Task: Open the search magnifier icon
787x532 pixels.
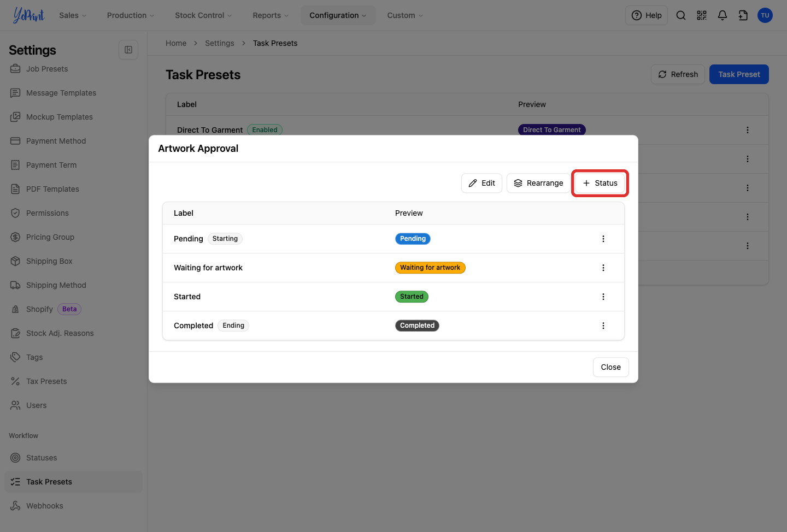Action: point(681,15)
